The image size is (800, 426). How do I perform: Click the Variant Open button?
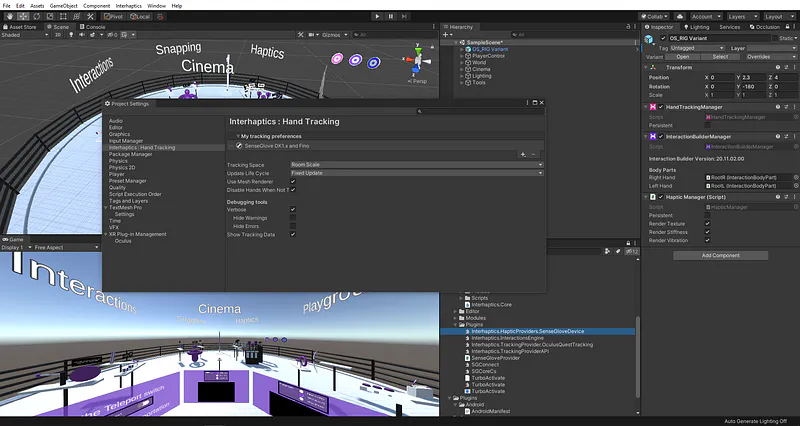[x=683, y=57]
